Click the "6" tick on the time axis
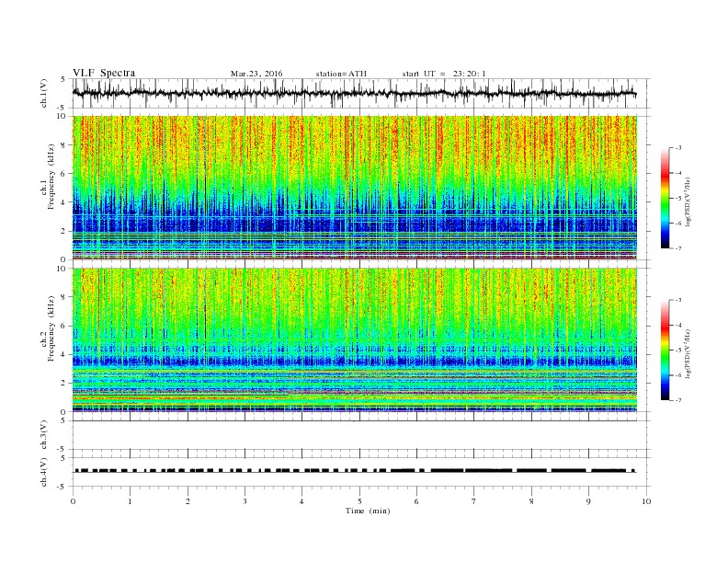 [x=416, y=501]
